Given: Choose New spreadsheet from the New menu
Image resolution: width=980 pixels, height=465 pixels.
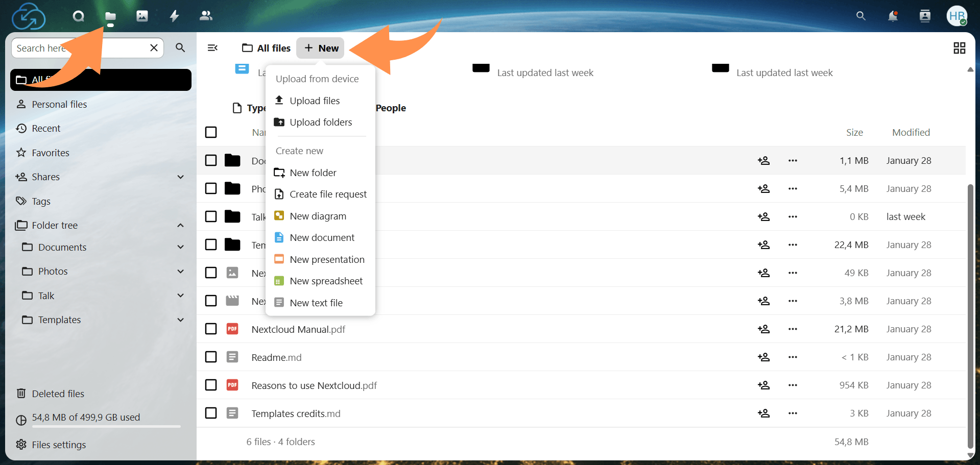Looking at the screenshot, I should click(326, 281).
